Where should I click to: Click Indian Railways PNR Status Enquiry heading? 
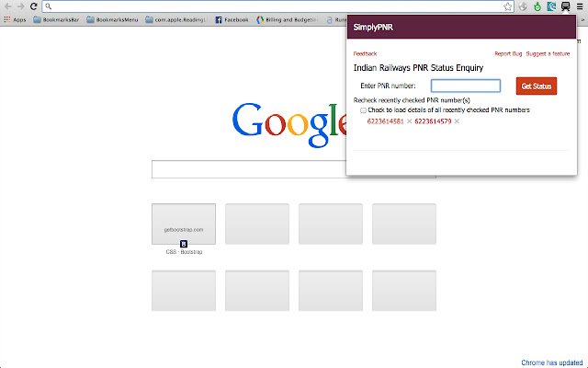pyautogui.click(x=418, y=68)
